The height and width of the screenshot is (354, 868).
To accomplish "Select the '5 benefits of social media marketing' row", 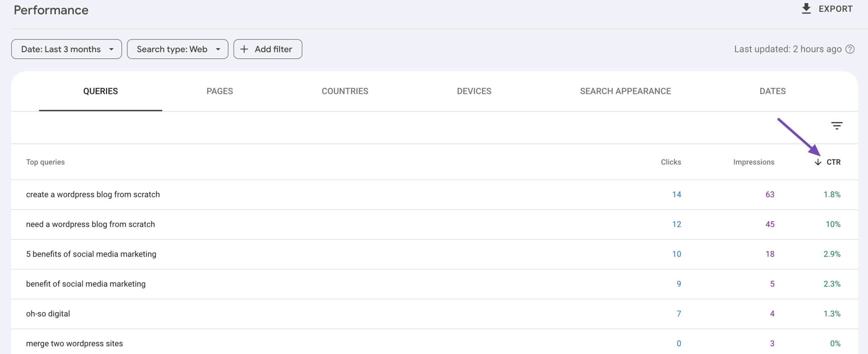I will click(x=91, y=254).
